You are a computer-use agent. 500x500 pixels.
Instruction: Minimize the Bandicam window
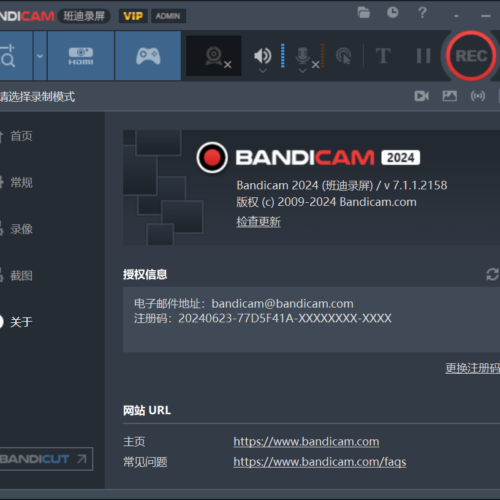(x=485, y=16)
